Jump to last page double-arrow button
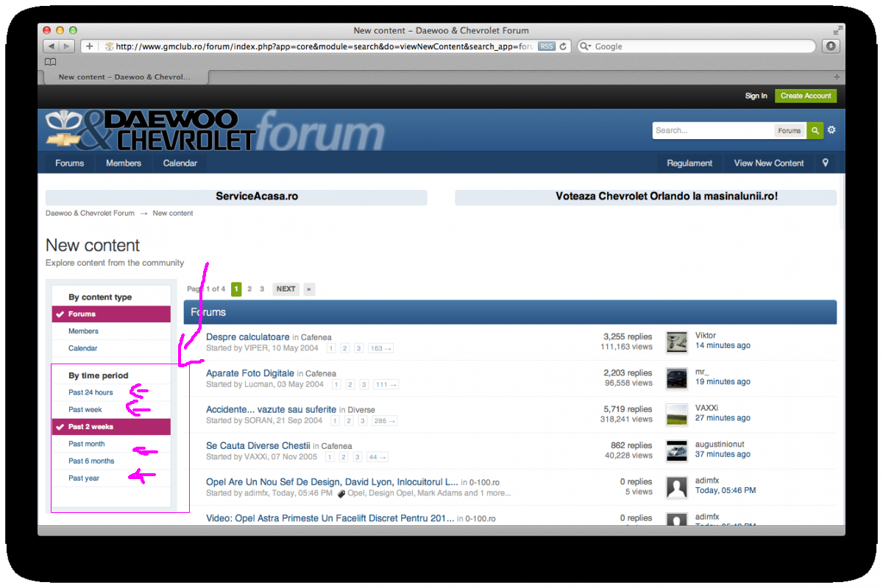This screenshot has width=883, height=588. (308, 289)
